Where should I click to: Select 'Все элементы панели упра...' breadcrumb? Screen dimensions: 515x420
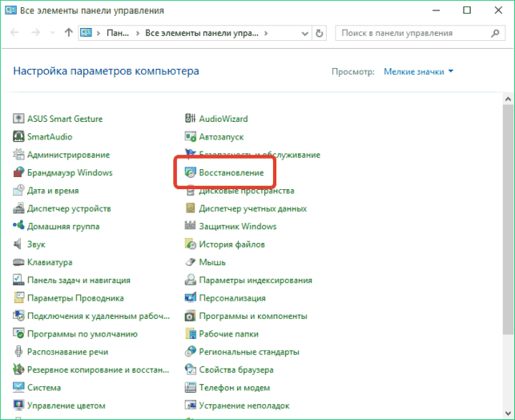point(202,33)
